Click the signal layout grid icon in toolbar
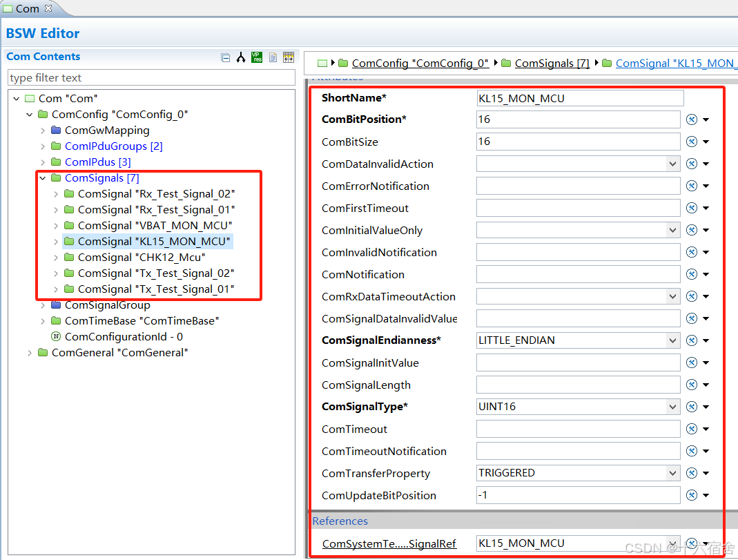The height and width of the screenshot is (560, 738). 288,57
